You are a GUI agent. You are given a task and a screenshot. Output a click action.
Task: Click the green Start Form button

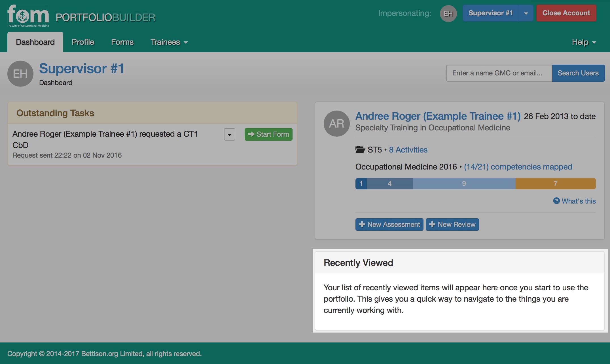tap(268, 134)
